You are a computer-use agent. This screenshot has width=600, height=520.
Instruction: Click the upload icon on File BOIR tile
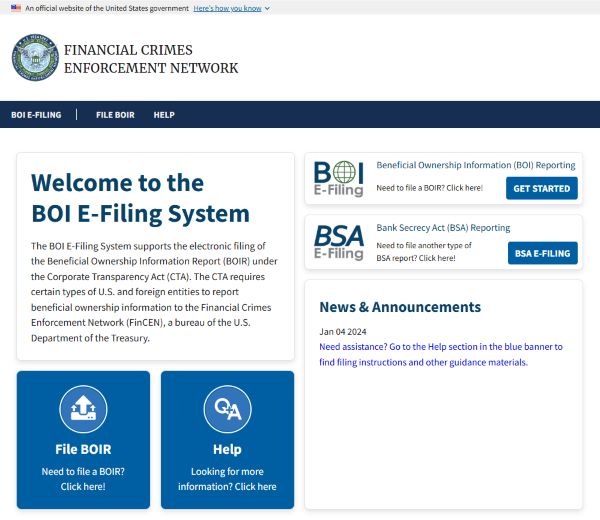click(83, 408)
